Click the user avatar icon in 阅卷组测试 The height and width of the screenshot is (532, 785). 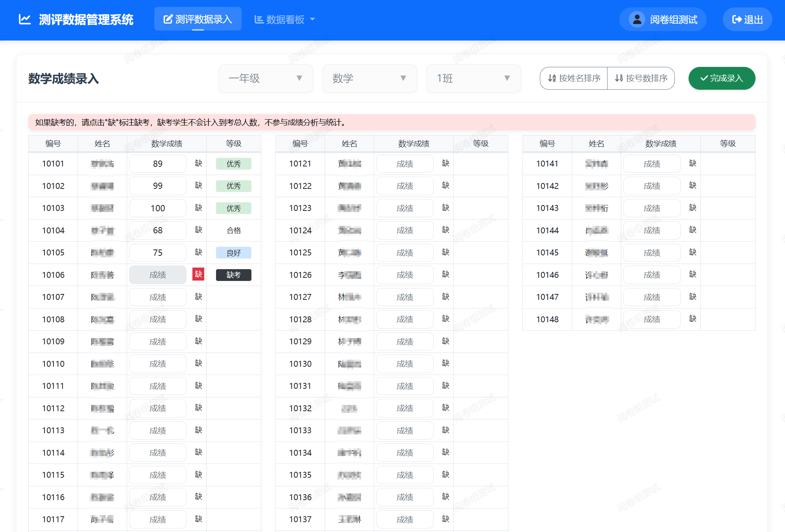(636, 19)
